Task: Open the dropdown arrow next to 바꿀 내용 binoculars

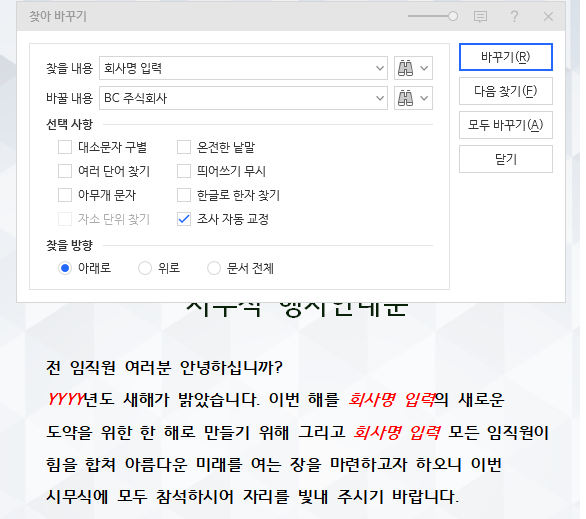Action: 424,98
